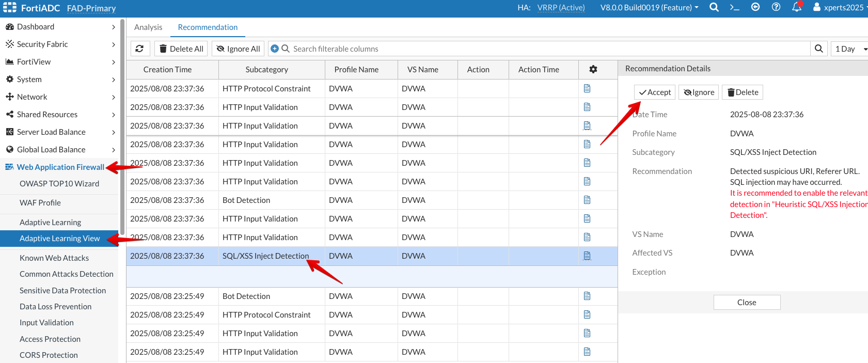
Task: Open the V8.0.0 Build0019 version dropdown
Action: click(649, 8)
